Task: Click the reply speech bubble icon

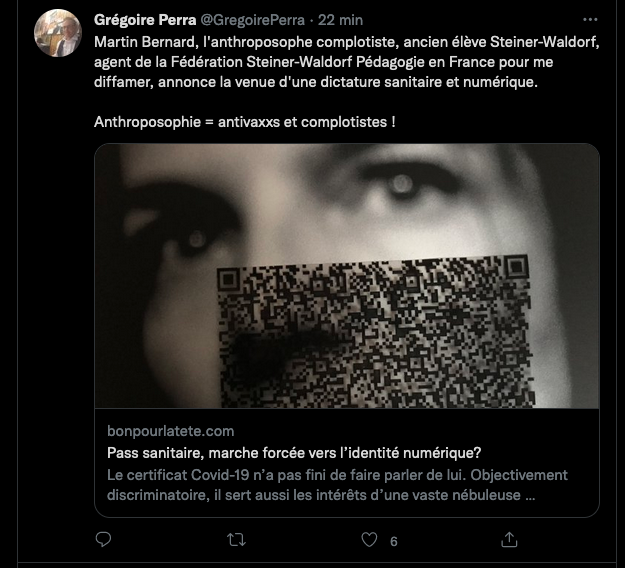Action: tap(104, 540)
